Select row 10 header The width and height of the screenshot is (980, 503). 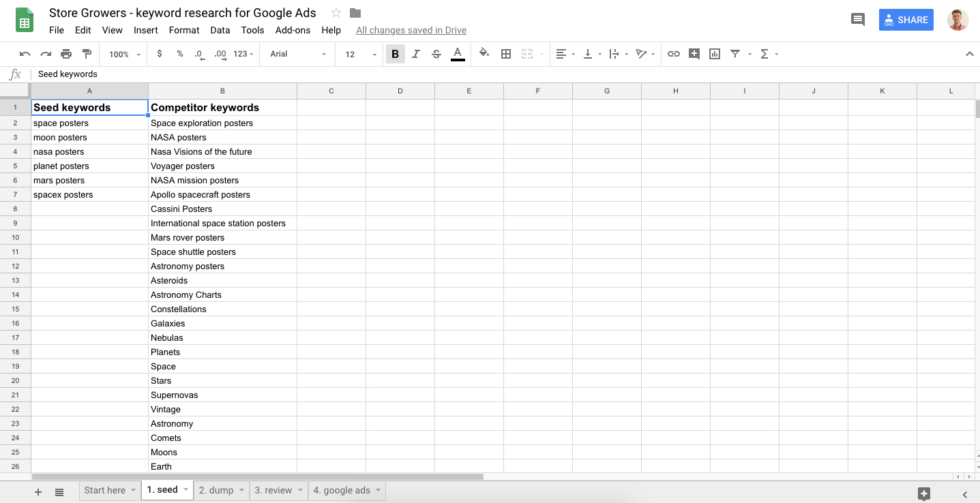(15, 237)
